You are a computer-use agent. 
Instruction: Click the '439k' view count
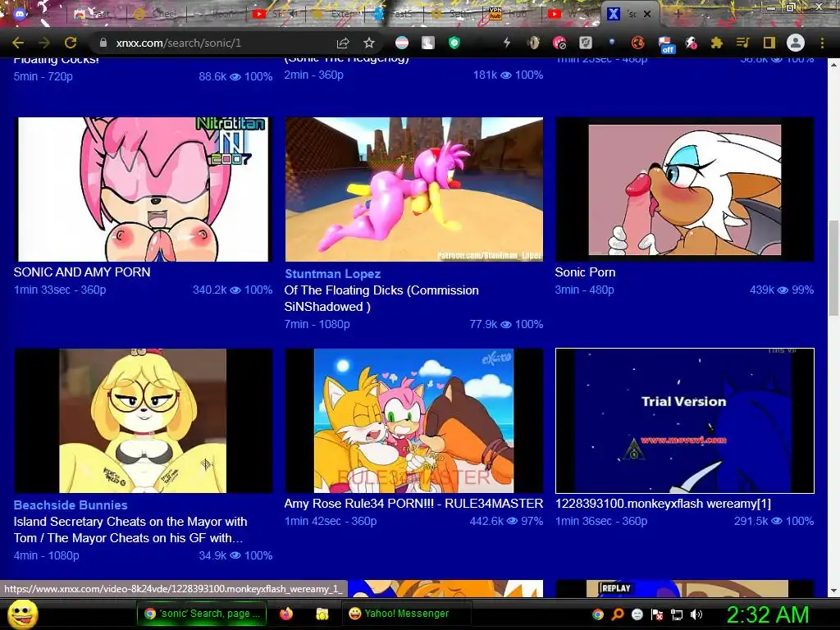point(762,290)
